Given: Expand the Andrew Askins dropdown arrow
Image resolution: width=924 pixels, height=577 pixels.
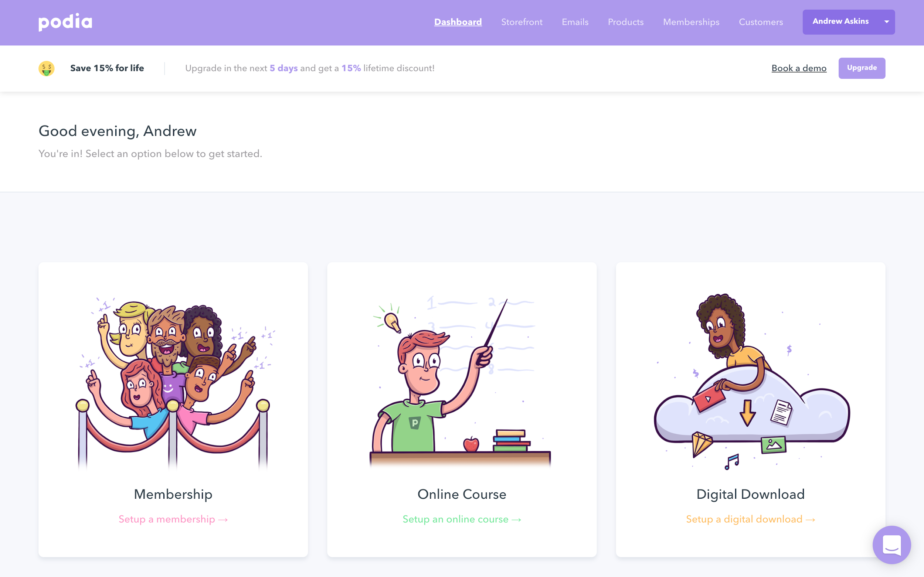Looking at the screenshot, I should (887, 22).
